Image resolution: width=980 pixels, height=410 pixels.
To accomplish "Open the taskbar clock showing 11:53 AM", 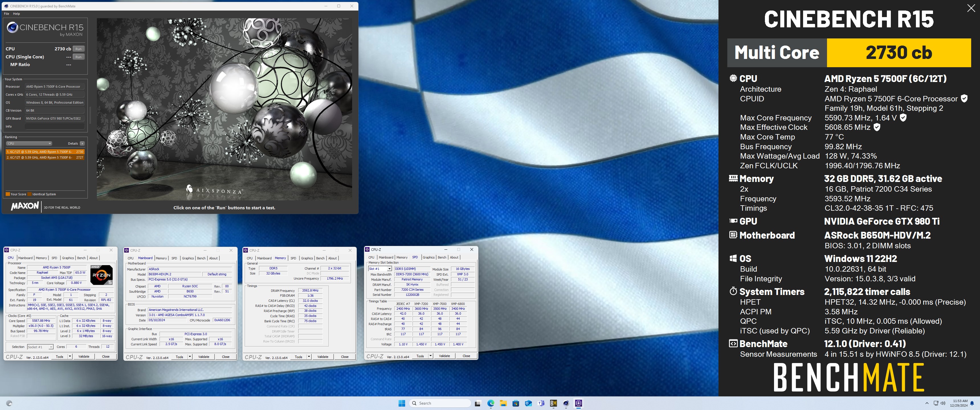I will coord(958,403).
